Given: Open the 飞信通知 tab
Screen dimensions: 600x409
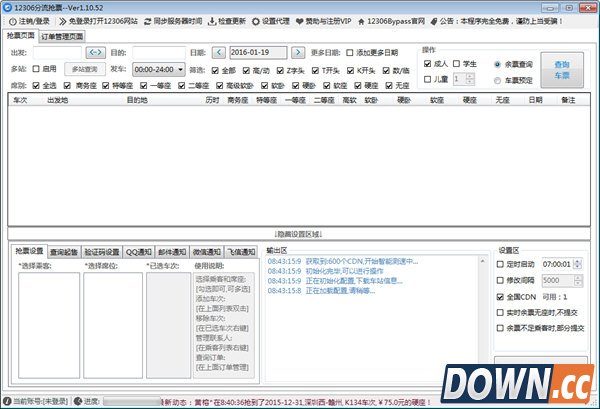Looking at the screenshot, I should coord(241,252).
